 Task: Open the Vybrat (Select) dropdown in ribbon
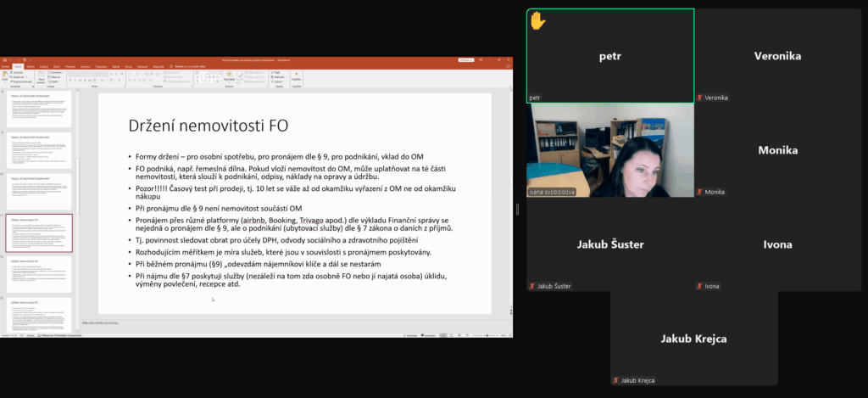pos(277,81)
